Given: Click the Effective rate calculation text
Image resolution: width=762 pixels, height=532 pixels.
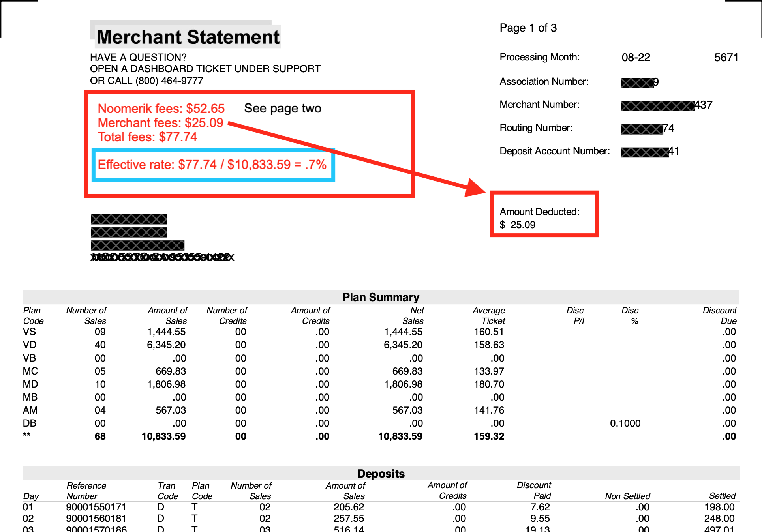Looking at the screenshot, I should coord(212,165).
